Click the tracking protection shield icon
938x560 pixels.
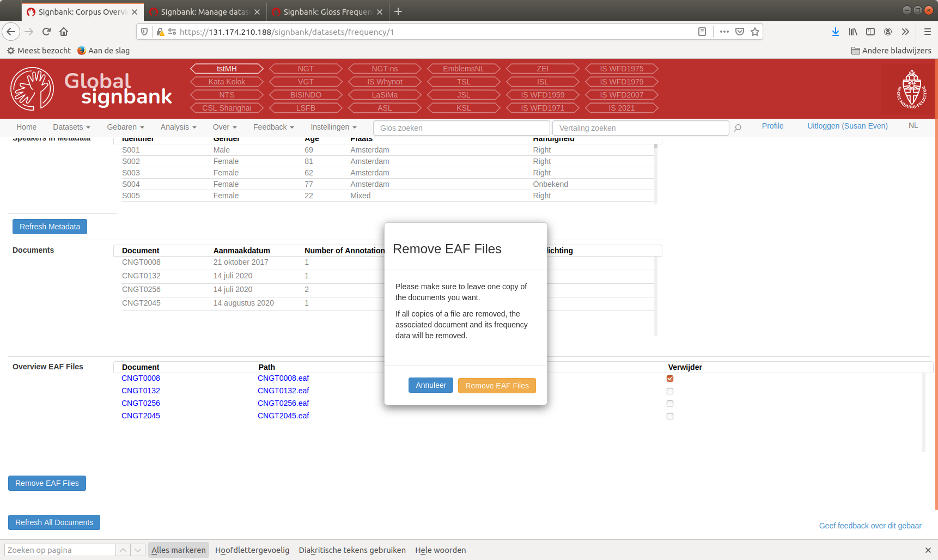[143, 32]
